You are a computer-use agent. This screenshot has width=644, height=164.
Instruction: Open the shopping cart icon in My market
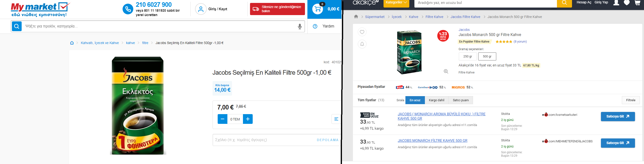pos(317,9)
